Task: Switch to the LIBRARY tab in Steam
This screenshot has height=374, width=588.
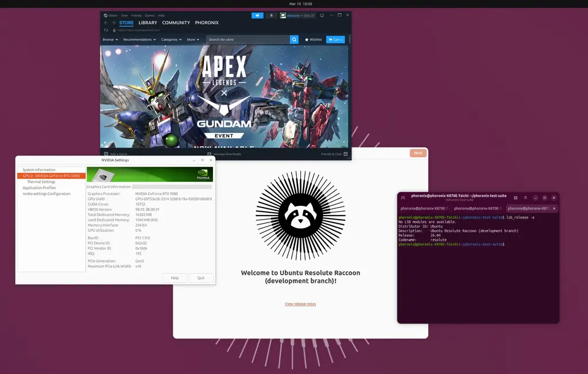Action: [x=147, y=23]
